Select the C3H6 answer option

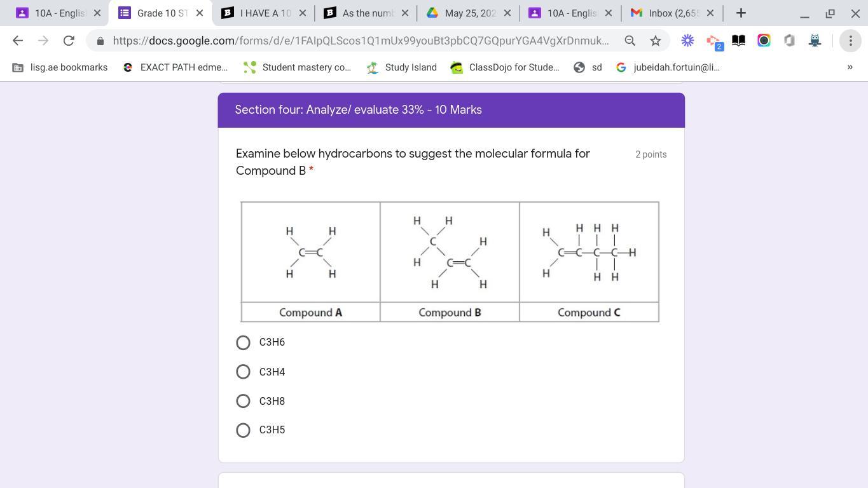click(243, 342)
